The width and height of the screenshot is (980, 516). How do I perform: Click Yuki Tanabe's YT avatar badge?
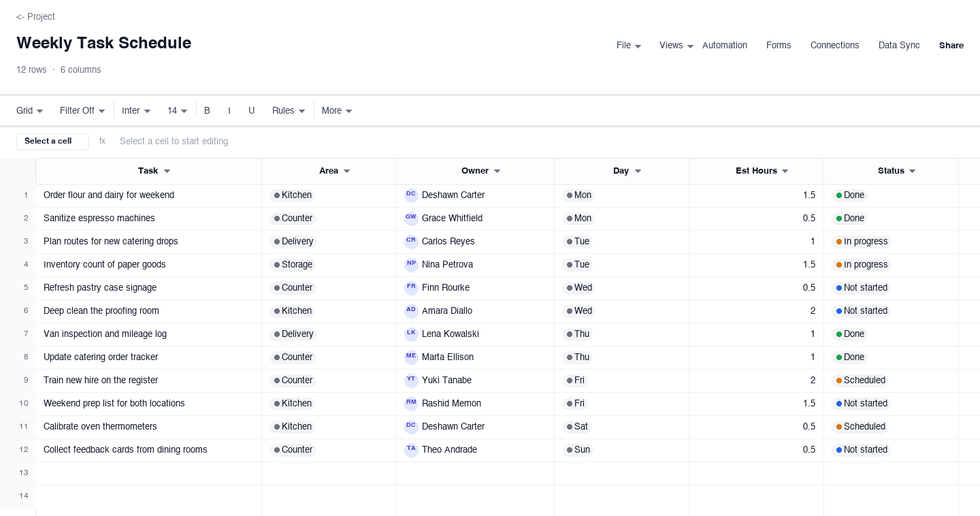(411, 380)
